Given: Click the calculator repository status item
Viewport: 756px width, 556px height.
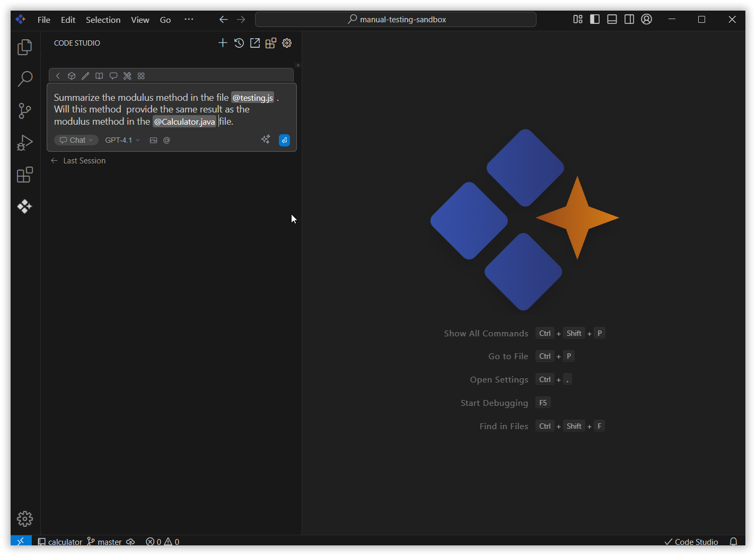Looking at the screenshot, I should pos(60,542).
